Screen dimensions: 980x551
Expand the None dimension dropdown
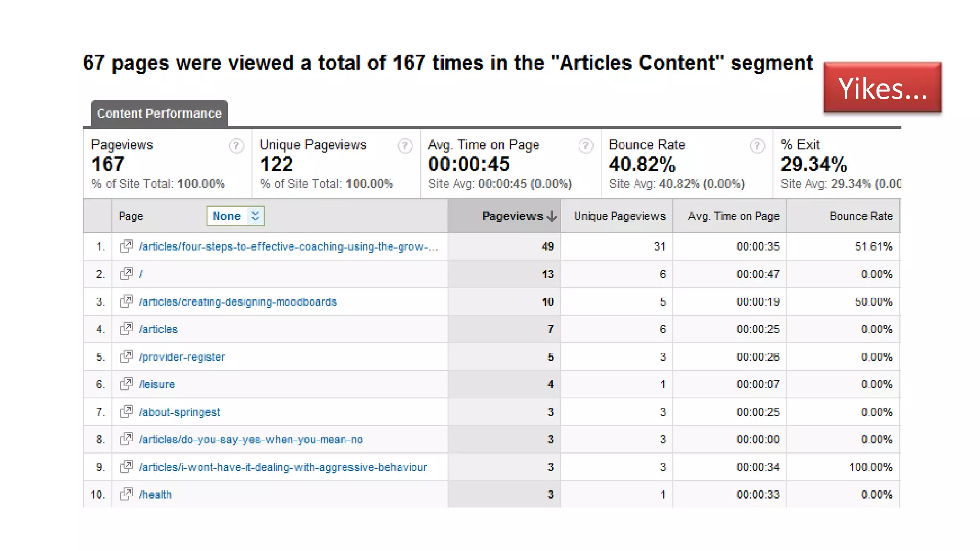227,216
